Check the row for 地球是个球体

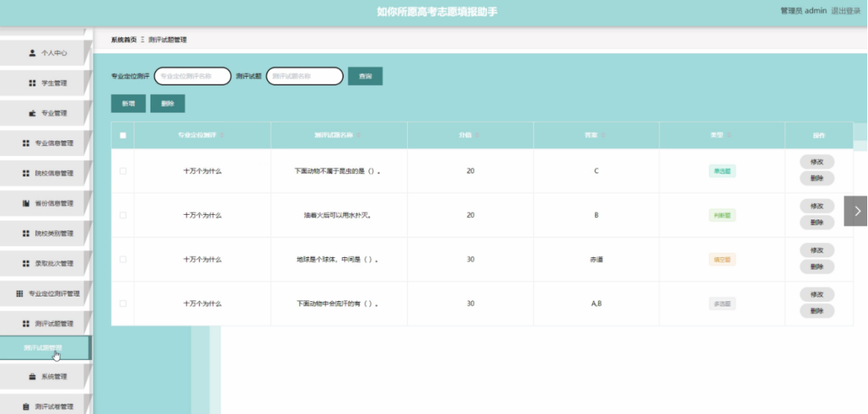coord(123,259)
